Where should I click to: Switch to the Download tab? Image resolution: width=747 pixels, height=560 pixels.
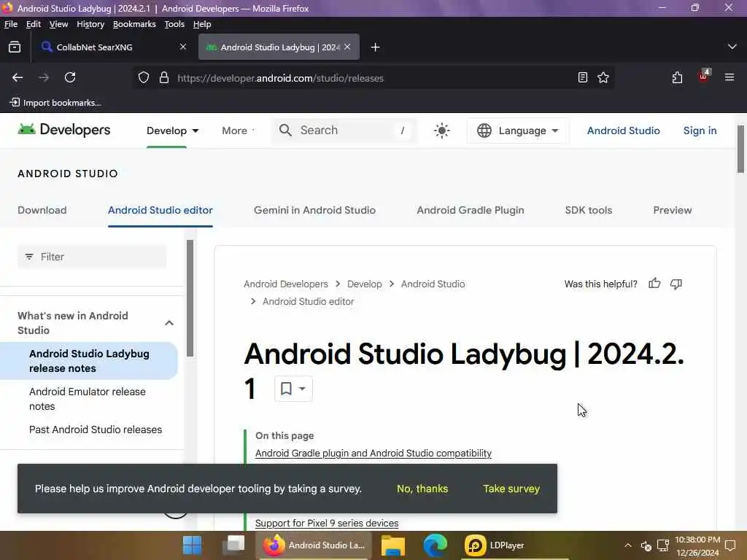[42, 210]
